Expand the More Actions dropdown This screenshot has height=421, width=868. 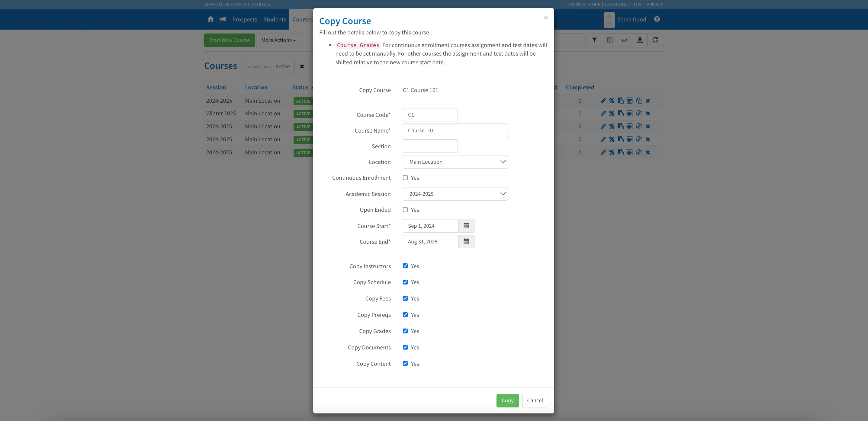[x=278, y=40]
